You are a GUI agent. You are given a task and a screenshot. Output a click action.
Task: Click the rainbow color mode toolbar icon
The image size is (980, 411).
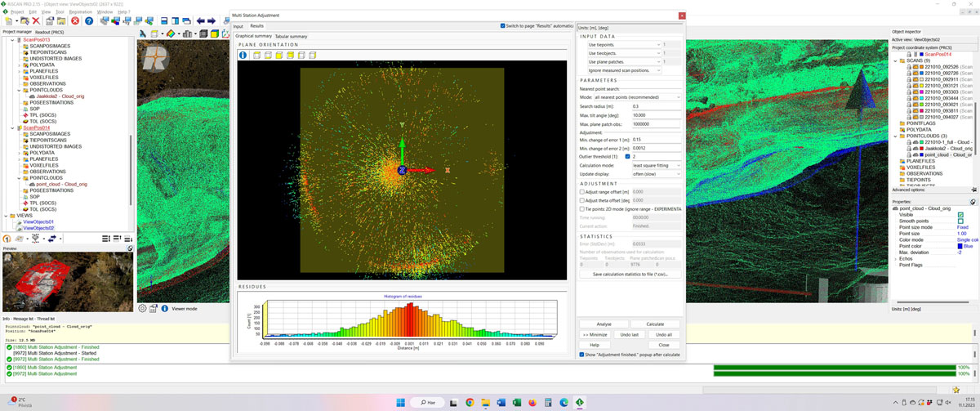171,34
